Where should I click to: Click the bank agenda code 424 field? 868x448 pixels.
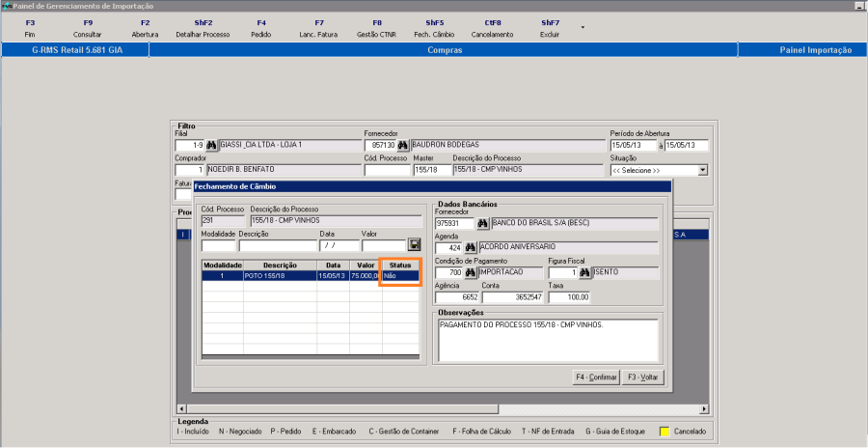(x=448, y=247)
